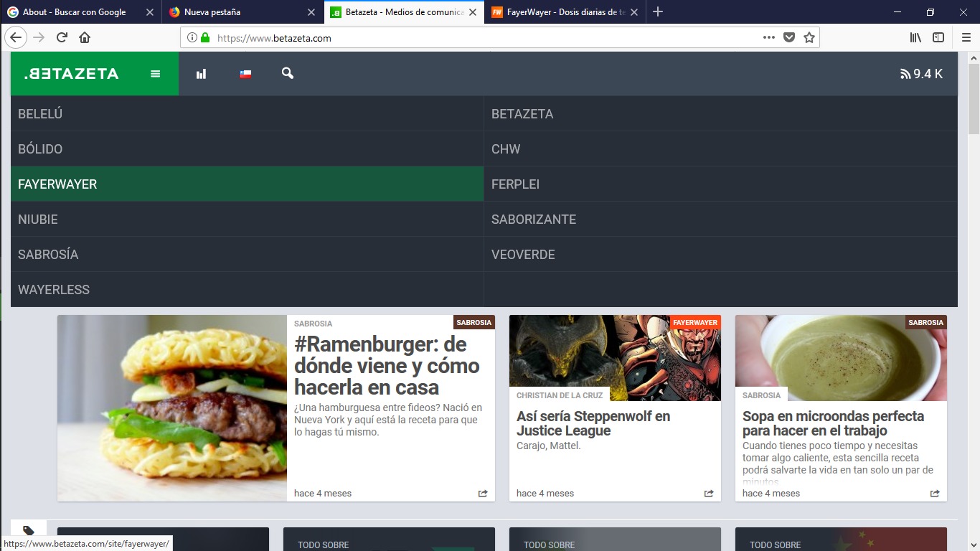Click the green padlock site security icon
Viewport: 980px width, 551px height.
pos(205,38)
